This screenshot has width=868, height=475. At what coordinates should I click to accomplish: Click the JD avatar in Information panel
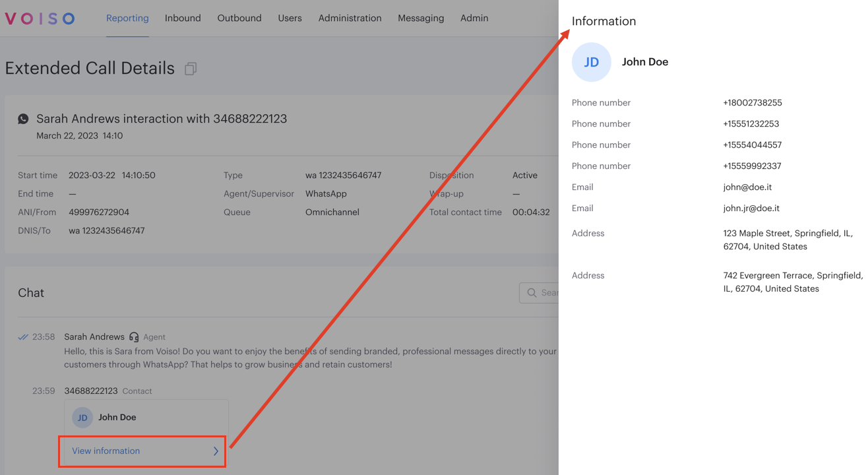click(592, 62)
